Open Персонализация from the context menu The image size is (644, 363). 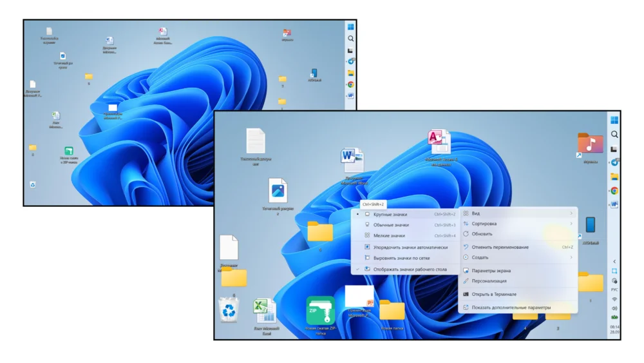coord(518,280)
